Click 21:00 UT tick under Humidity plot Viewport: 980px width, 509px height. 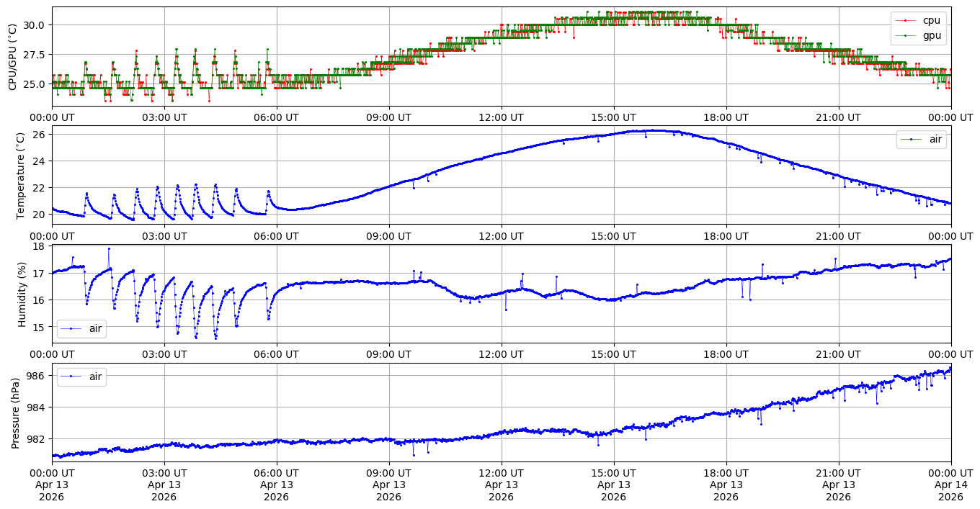(x=838, y=354)
